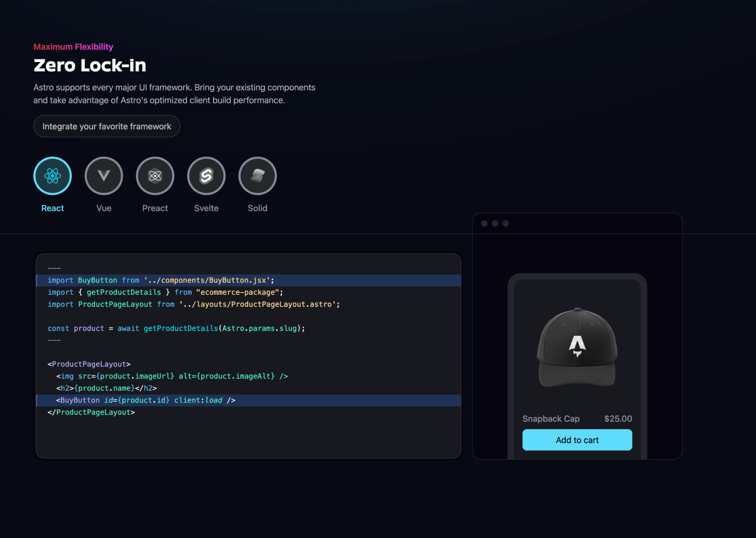The width and height of the screenshot is (756, 538).
Task: Click the ProductPageLayout import code line
Action: (194, 304)
